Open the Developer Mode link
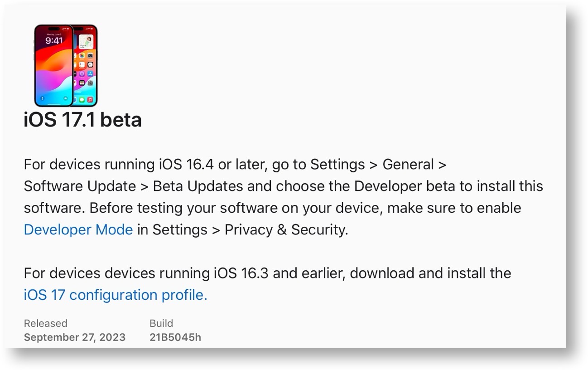This screenshot has width=588, height=370. click(78, 229)
